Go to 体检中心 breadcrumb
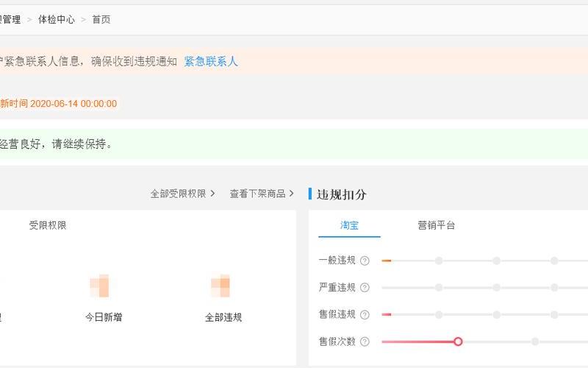Viewport: 588px width, 368px height. tap(57, 20)
